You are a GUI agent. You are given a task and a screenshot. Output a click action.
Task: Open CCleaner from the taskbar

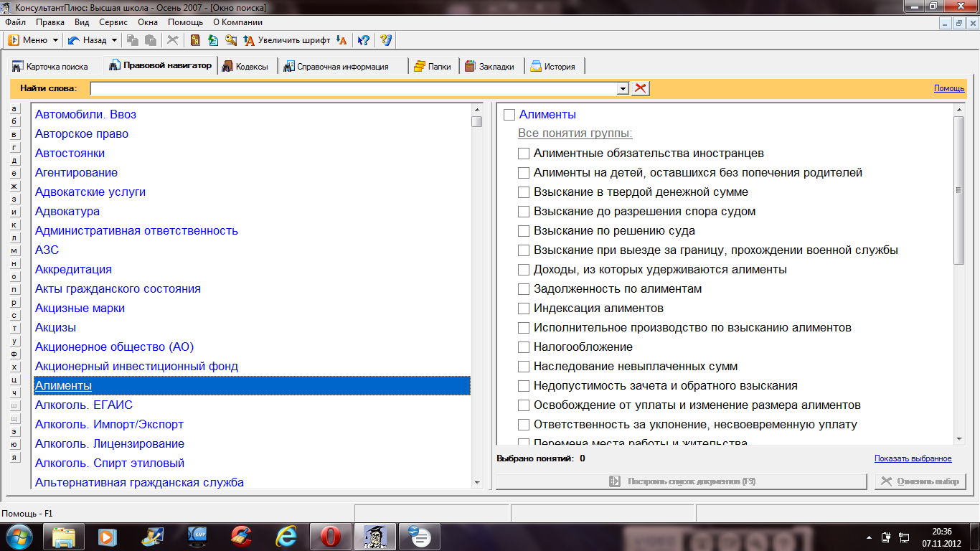tap(241, 536)
